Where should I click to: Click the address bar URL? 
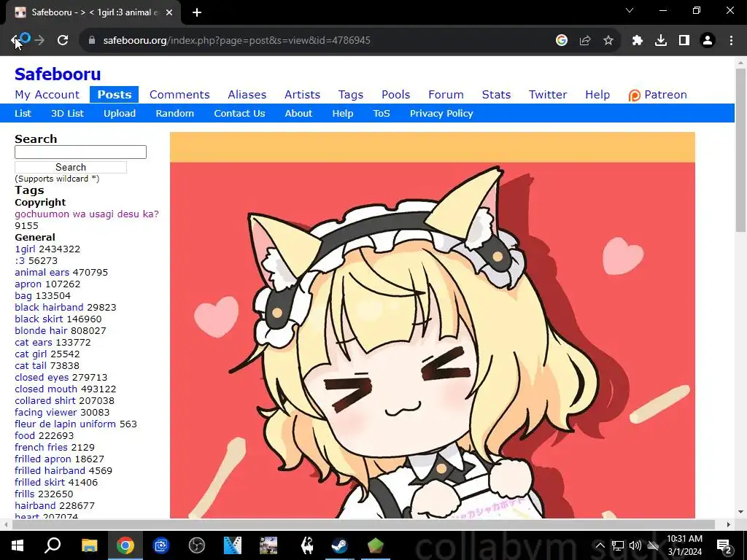tap(236, 41)
